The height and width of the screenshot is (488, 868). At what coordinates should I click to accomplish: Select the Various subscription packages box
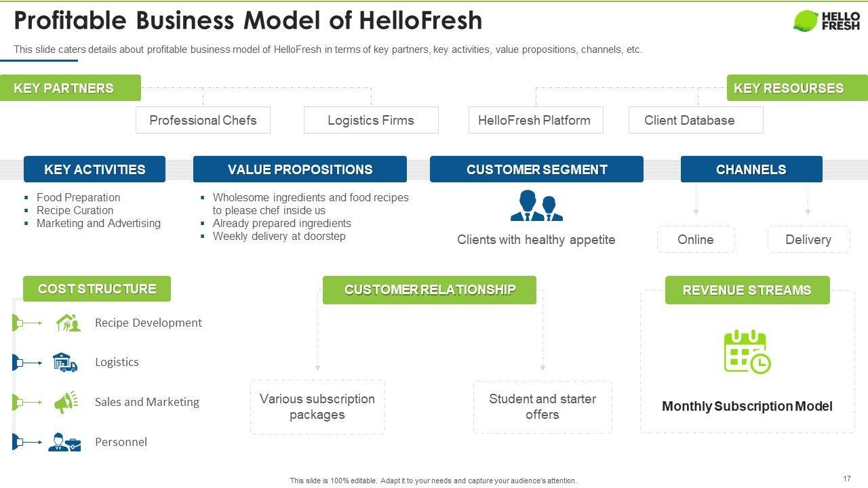[317, 407]
